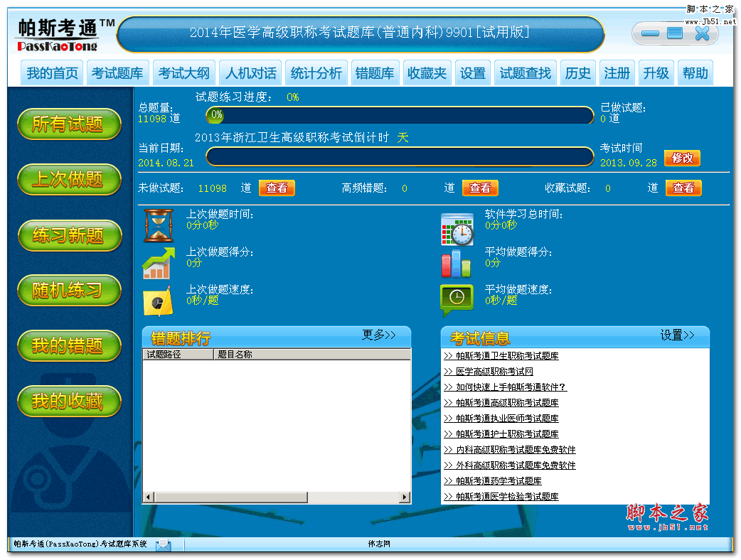Click the green arrow chart score icon
Viewport: 741px width, 560px height.
tap(159, 264)
